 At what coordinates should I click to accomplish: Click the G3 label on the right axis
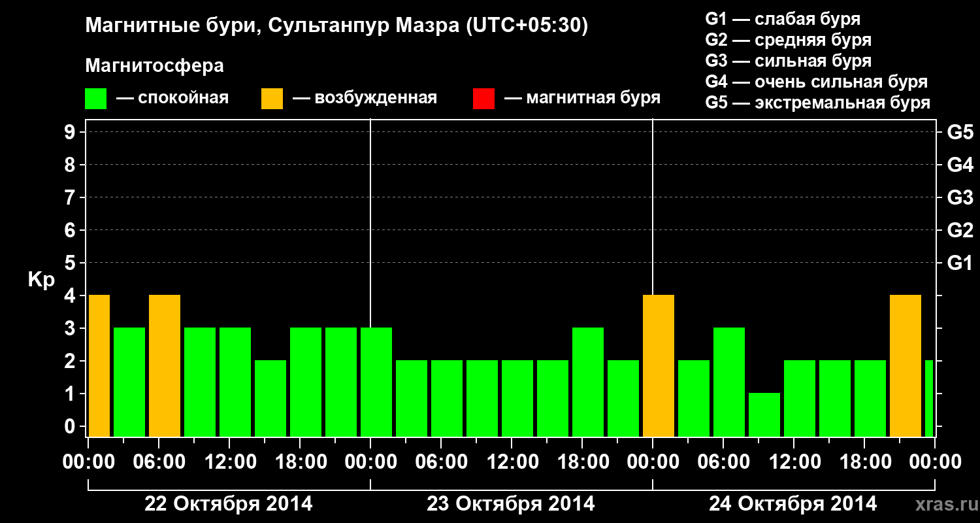tap(960, 197)
